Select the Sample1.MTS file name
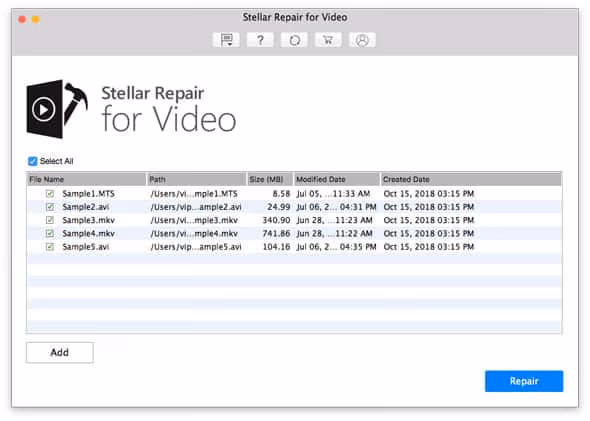 88,194
